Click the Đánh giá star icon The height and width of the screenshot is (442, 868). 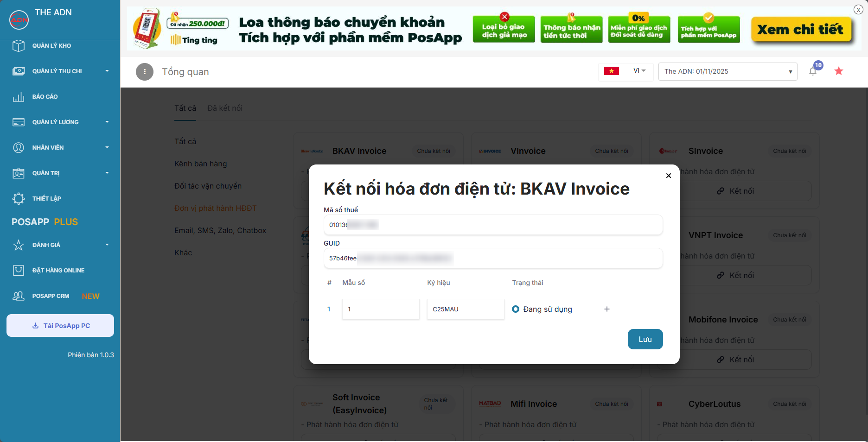pos(19,245)
